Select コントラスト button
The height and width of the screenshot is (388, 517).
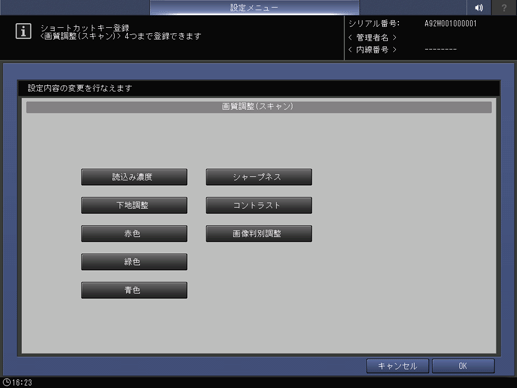point(259,205)
